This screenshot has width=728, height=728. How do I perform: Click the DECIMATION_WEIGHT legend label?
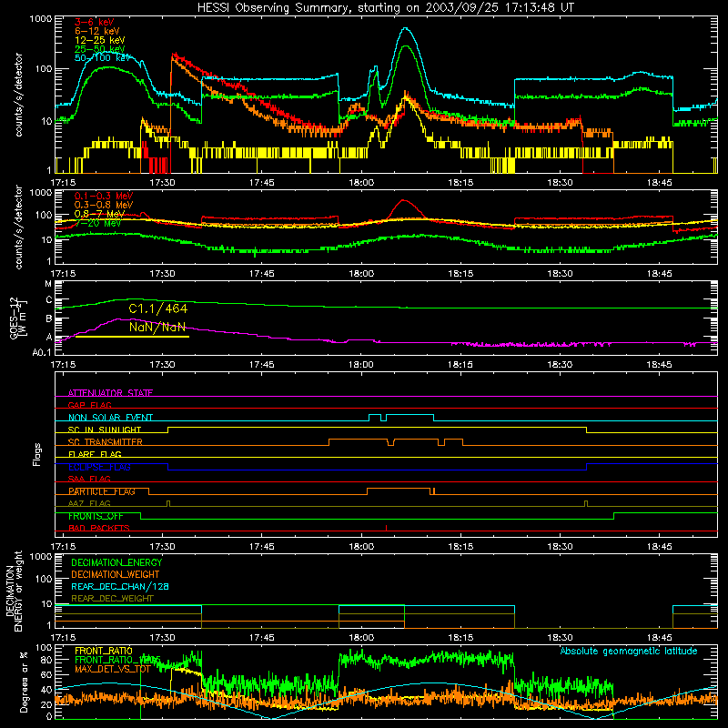click(x=116, y=574)
